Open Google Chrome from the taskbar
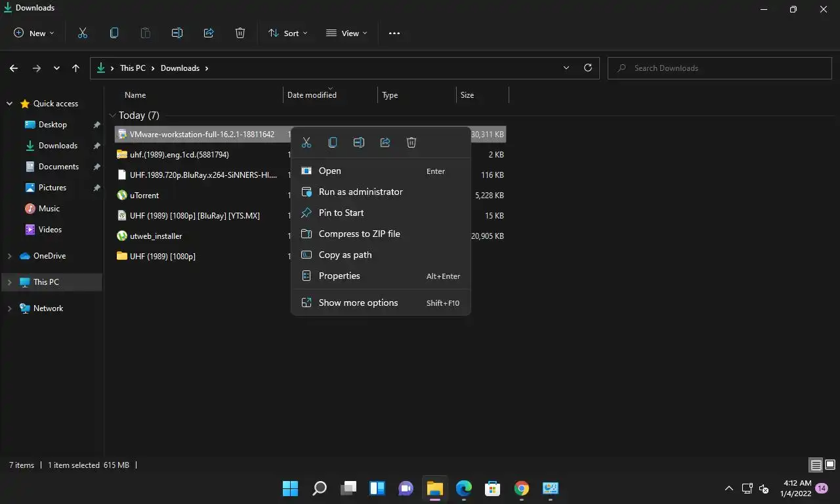Screen dimensions: 840x504 522,488
